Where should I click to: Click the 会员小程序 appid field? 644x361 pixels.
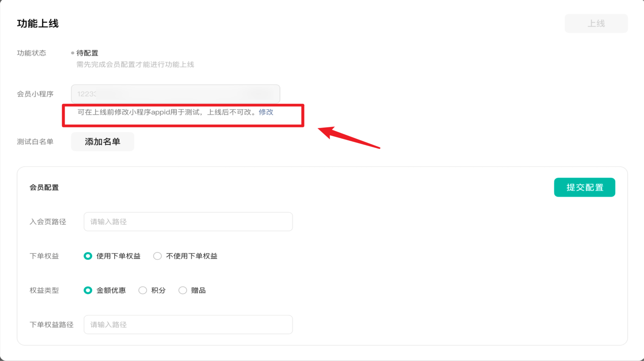click(x=175, y=94)
